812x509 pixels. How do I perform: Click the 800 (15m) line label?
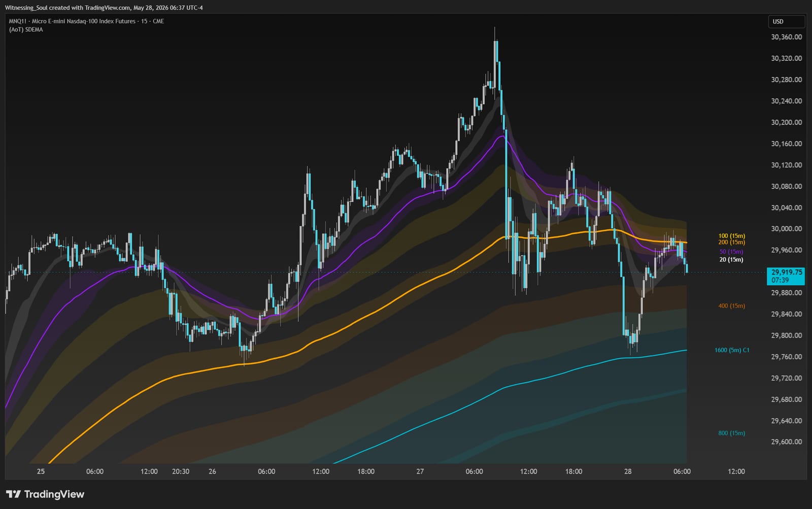pyautogui.click(x=731, y=433)
